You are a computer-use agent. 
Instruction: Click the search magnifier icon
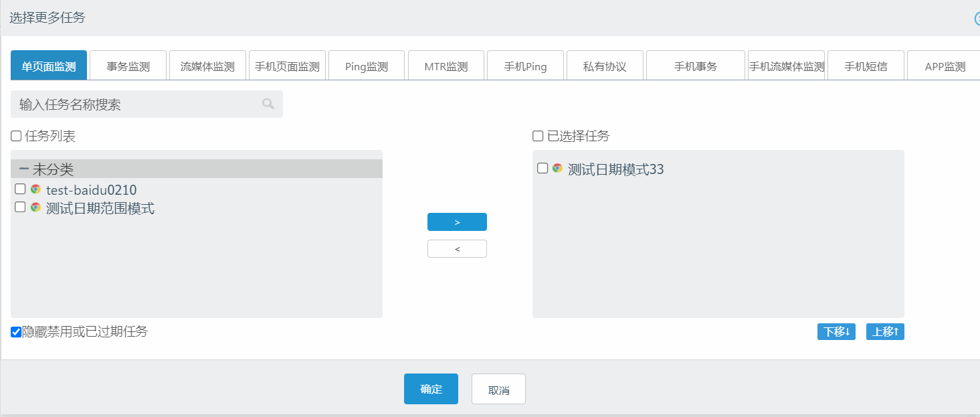tap(268, 104)
